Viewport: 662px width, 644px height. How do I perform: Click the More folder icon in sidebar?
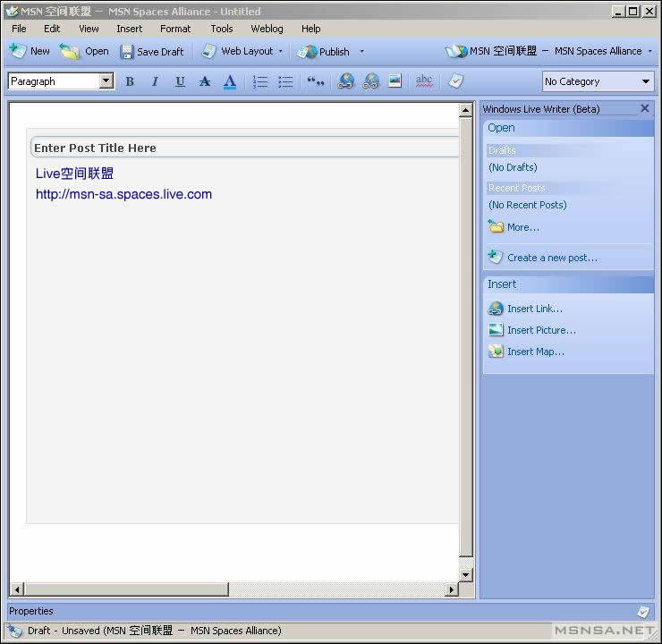[496, 226]
